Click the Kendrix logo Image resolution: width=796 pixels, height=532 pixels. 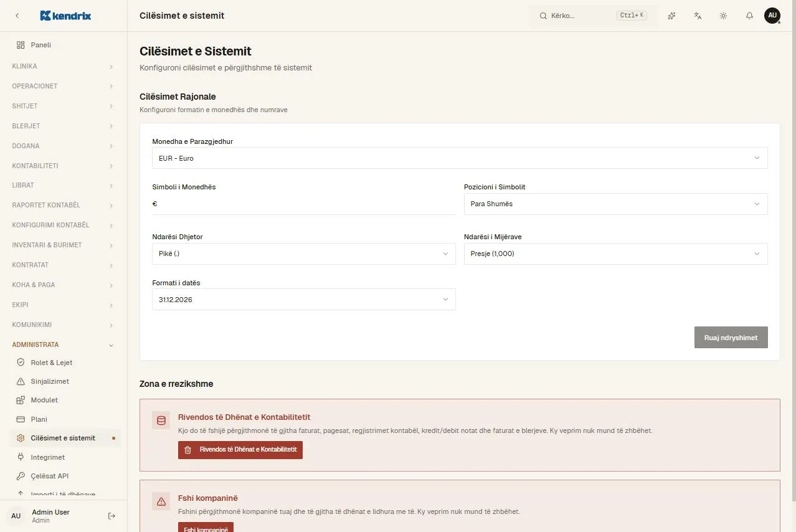(x=65, y=16)
